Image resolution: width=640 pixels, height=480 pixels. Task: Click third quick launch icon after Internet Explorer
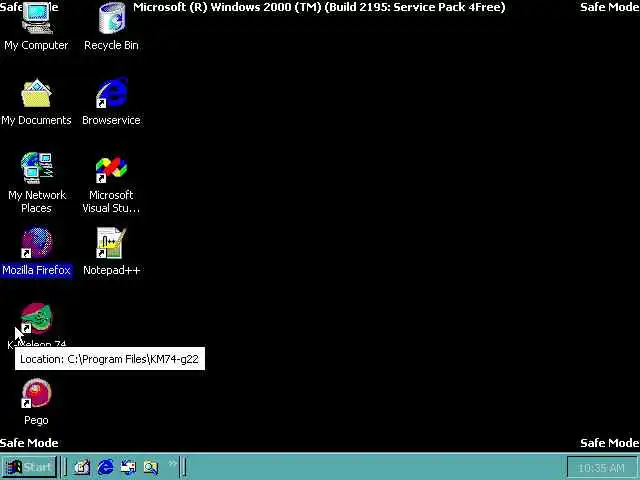pyautogui.click(x=128, y=467)
